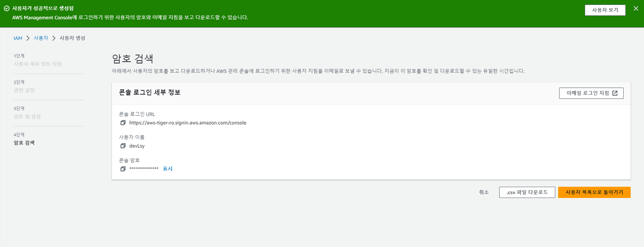Open 이메일 로그인 지침 button
This screenshot has width=644, height=247.
pyautogui.click(x=591, y=93)
